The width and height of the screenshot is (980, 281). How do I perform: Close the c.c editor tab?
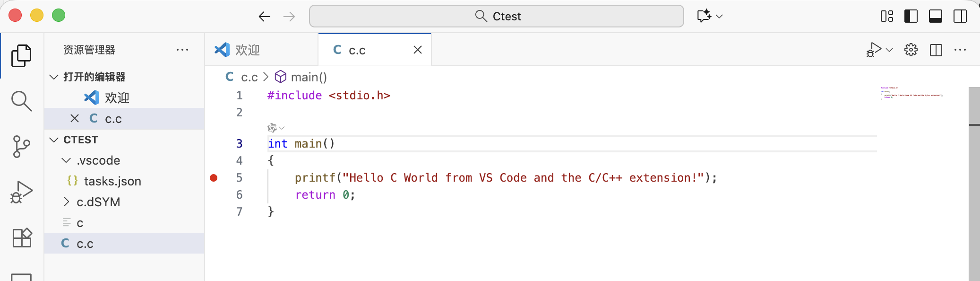[418, 50]
